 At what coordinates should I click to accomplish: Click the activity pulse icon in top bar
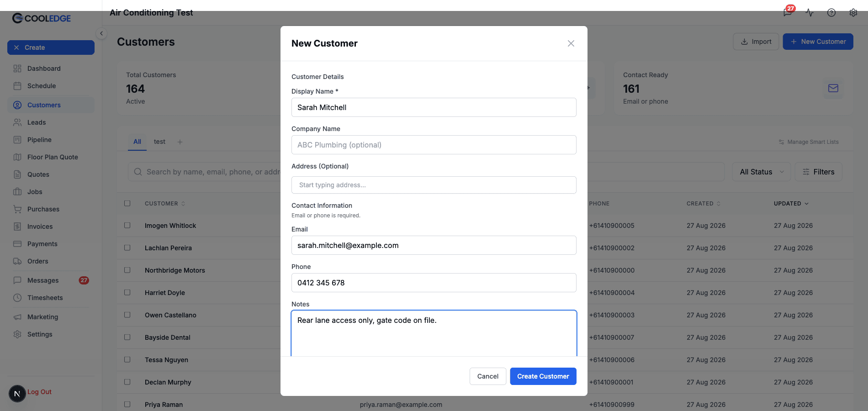pyautogui.click(x=810, y=12)
